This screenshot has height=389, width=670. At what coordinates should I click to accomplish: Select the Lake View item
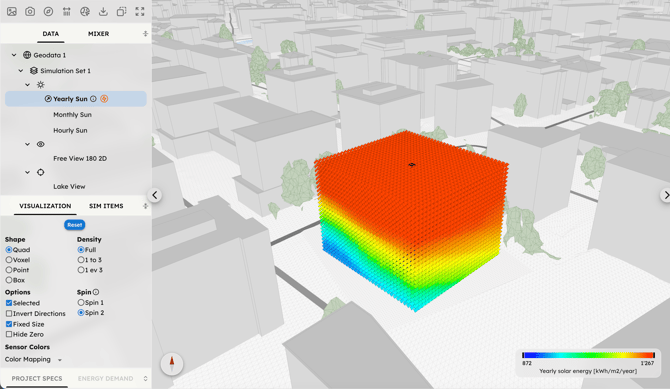point(69,186)
